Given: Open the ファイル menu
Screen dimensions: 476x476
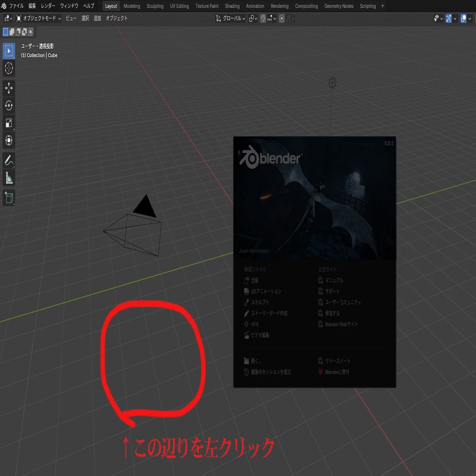Looking at the screenshot, I should point(16,6).
